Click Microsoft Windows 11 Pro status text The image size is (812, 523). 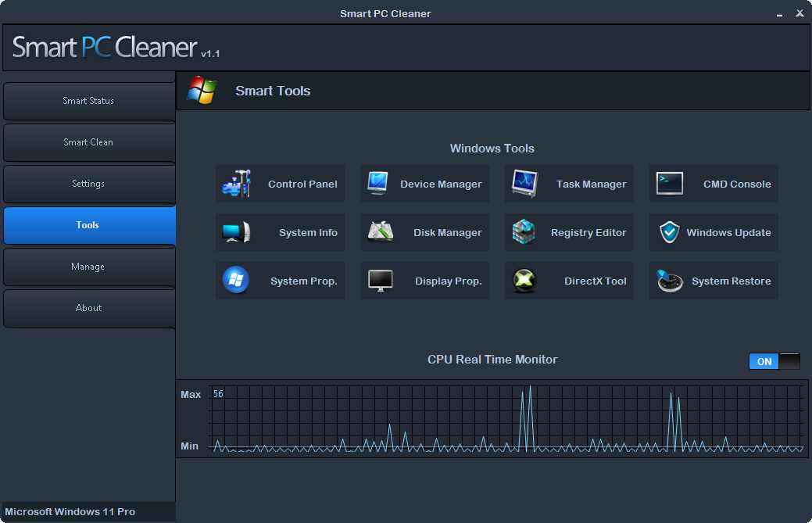pyautogui.click(x=70, y=511)
